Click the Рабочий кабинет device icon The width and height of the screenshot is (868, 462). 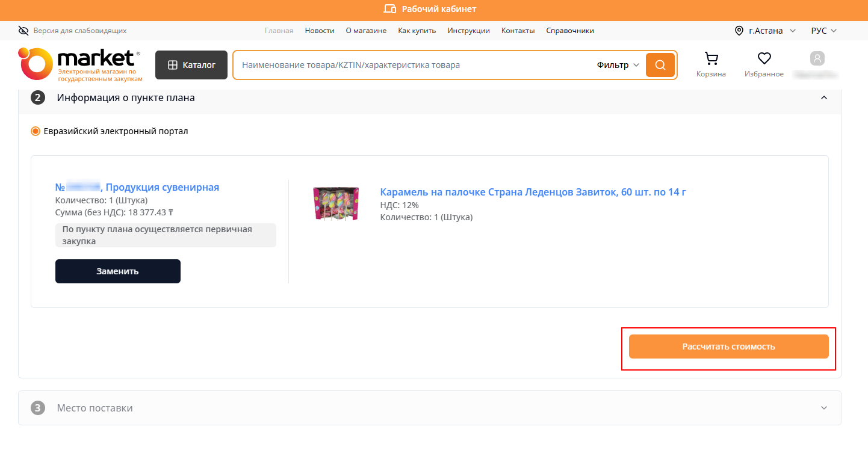390,9
